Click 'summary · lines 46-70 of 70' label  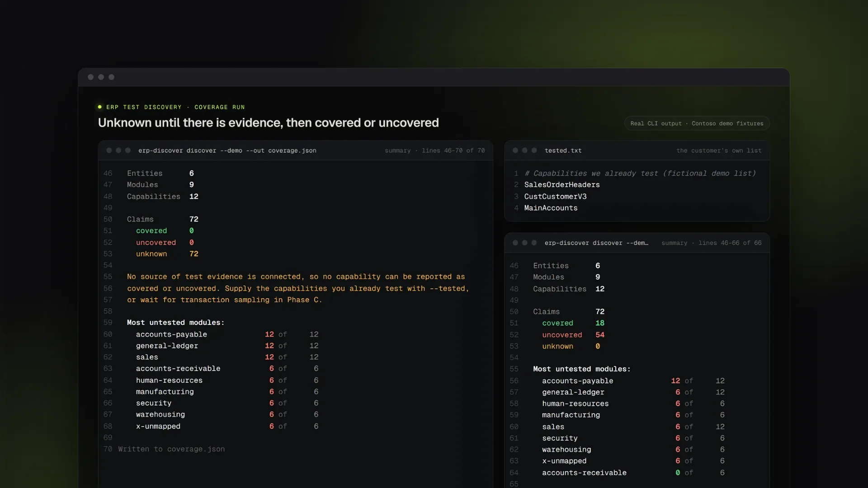[x=435, y=150]
